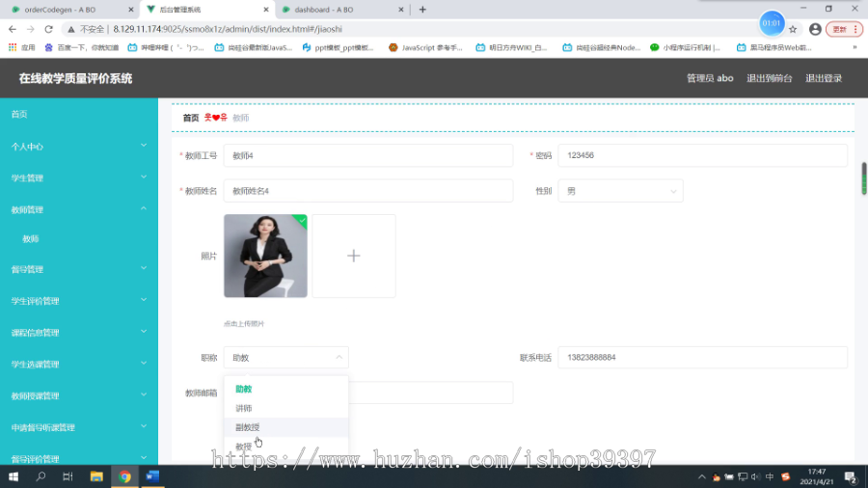
Task: Open the 小程序运行机制 bookmark
Action: click(686, 47)
